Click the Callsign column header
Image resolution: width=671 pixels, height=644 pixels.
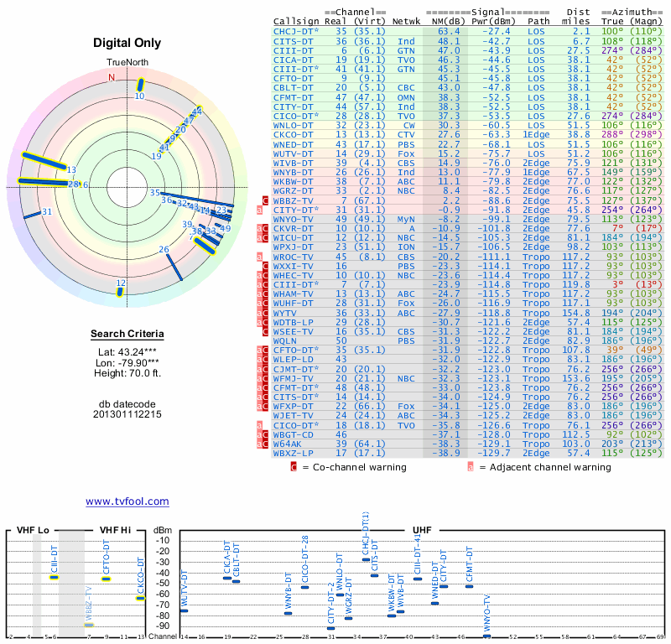click(x=296, y=21)
